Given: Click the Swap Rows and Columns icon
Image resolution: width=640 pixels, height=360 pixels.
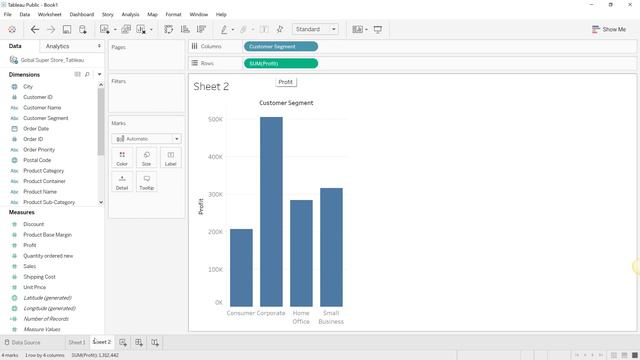Looking at the screenshot, I should (x=169, y=29).
